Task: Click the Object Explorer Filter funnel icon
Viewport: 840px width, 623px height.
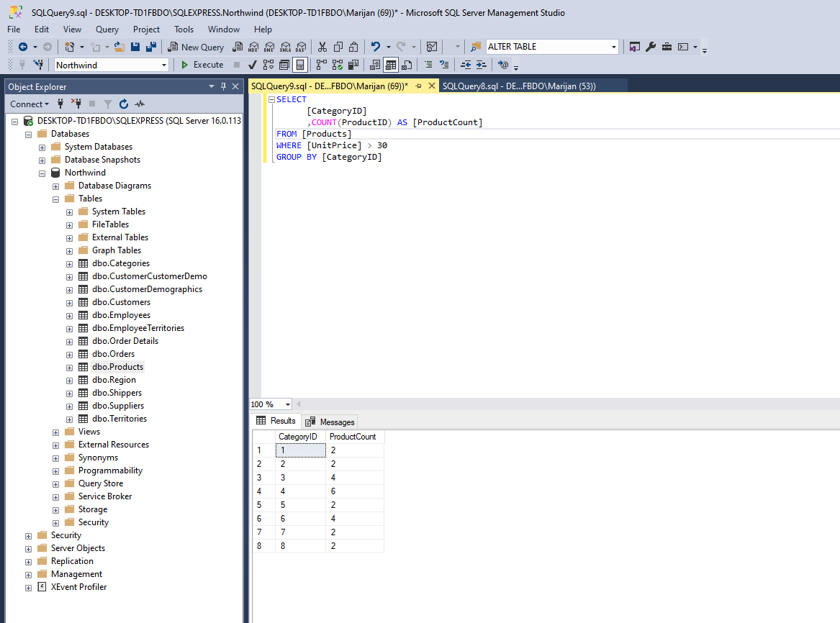Action: click(x=108, y=104)
